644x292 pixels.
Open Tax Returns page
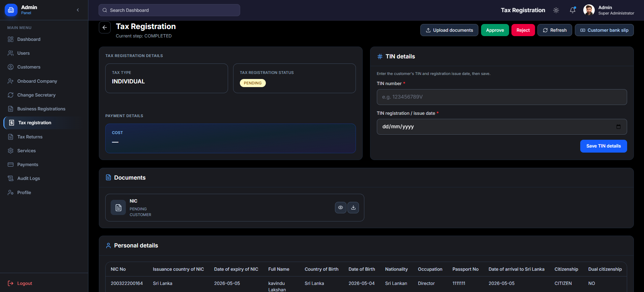pyautogui.click(x=44, y=137)
